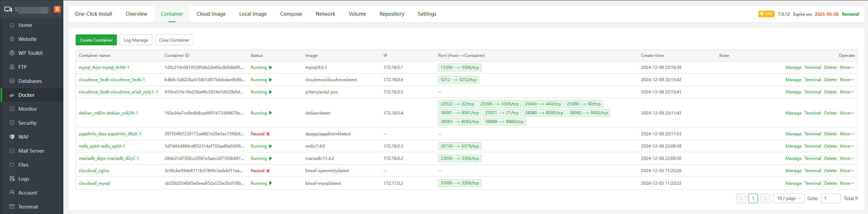Image resolution: width=868 pixels, height=214 pixels.
Task: Click the Renewal link
Action: (x=850, y=14)
